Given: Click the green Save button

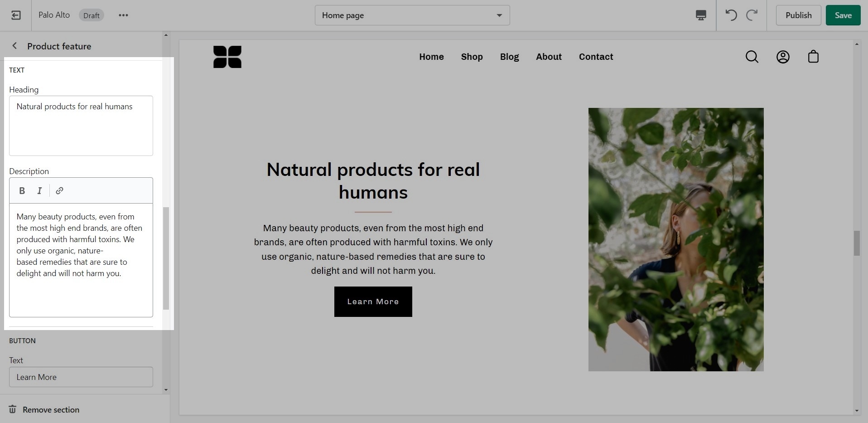Looking at the screenshot, I should [x=843, y=15].
